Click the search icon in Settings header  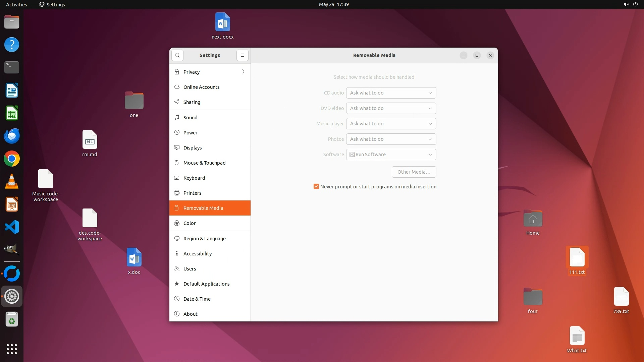pos(177,55)
